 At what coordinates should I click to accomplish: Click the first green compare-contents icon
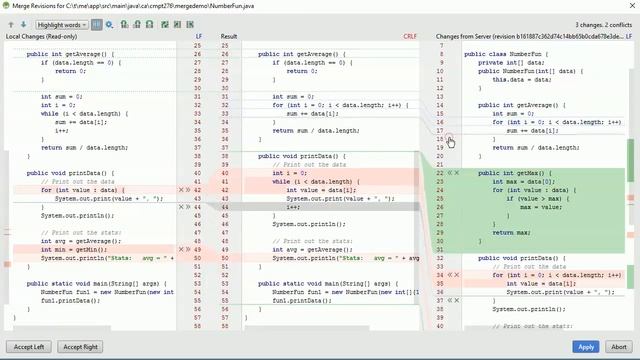[x=165, y=25]
